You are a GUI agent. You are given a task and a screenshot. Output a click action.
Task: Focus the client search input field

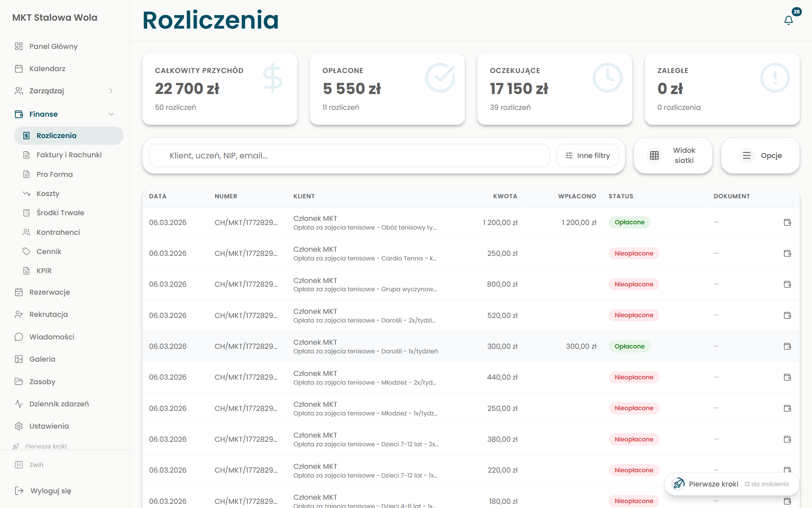pyautogui.click(x=350, y=155)
